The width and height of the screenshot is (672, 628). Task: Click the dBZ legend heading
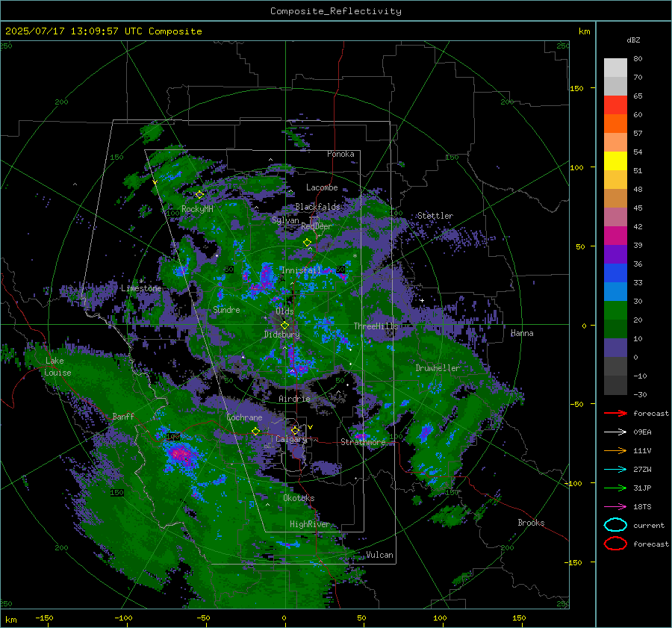tap(633, 40)
